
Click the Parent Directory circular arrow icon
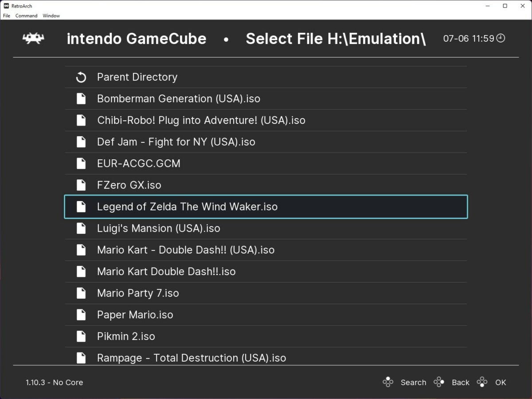(81, 77)
